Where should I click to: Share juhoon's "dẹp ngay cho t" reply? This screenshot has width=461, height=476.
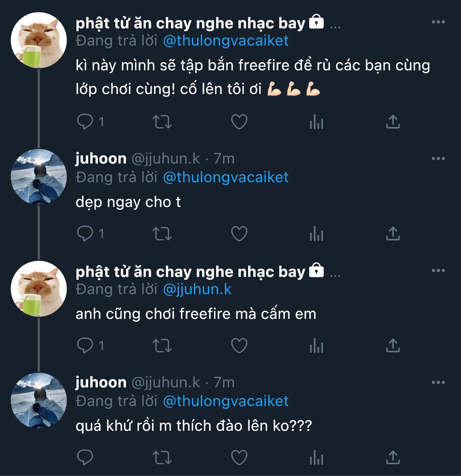393,234
